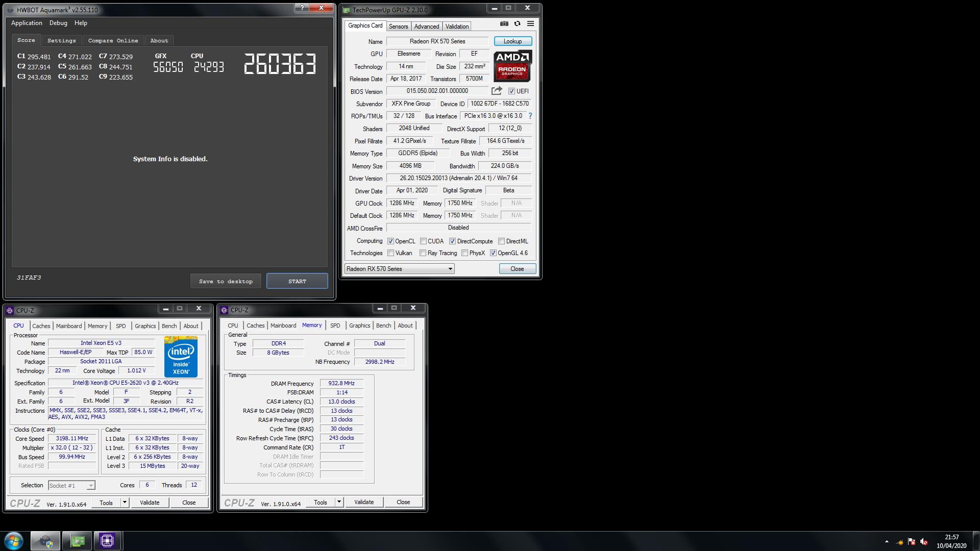Switch to the Settings tab in Aquamark
980x551 pixels.
[61, 40]
